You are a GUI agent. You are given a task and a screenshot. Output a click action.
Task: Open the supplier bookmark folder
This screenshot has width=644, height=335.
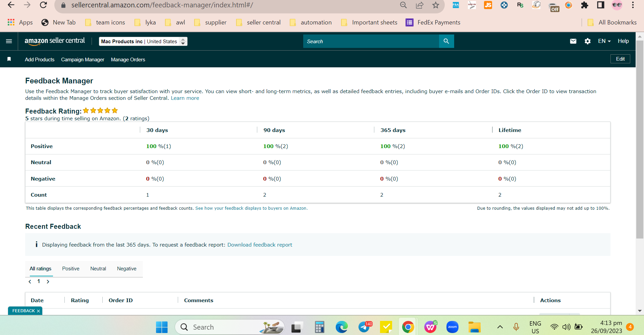[x=210, y=22]
